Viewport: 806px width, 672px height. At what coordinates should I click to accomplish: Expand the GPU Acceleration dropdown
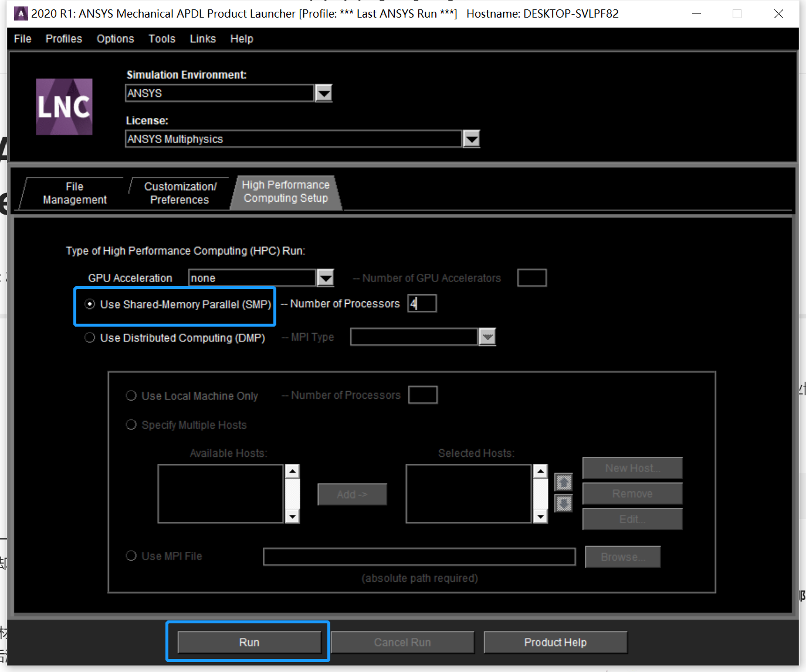pos(325,278)
